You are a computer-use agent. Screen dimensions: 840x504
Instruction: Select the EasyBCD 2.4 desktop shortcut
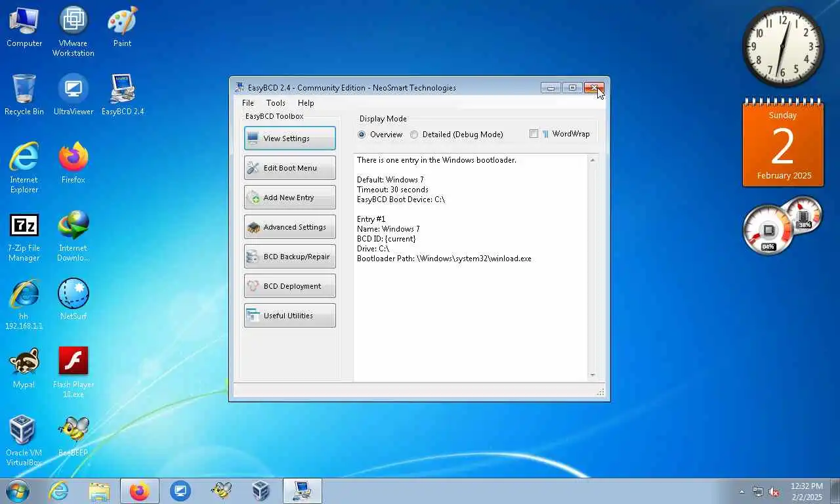pyautogui.click(x=122, y=94)
